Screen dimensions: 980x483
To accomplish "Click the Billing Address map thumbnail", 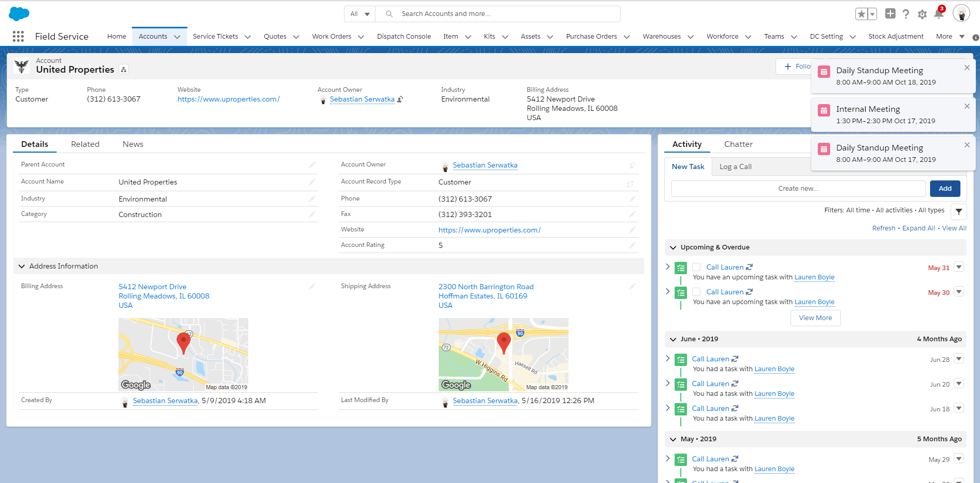I will 183,355.
